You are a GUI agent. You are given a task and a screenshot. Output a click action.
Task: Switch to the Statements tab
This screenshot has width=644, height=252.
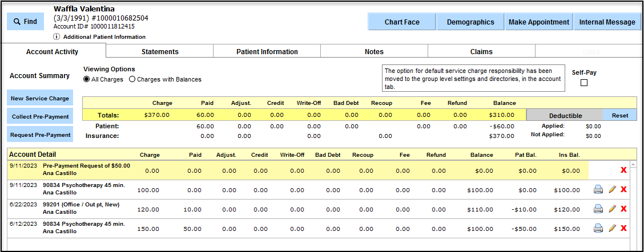coord(160,52)
